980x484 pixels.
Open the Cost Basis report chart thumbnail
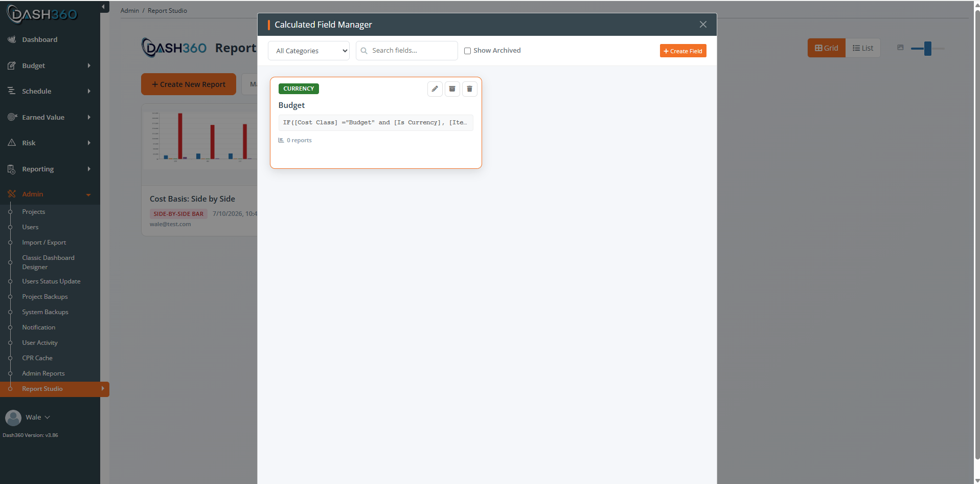pyautogui.click(x=200, y=137)
